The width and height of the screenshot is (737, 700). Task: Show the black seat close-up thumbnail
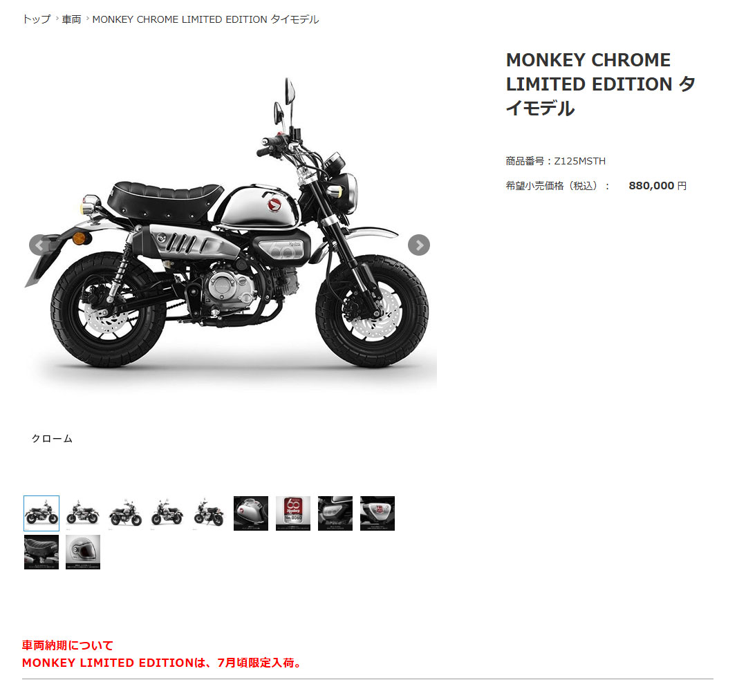(x=41, y=552)
